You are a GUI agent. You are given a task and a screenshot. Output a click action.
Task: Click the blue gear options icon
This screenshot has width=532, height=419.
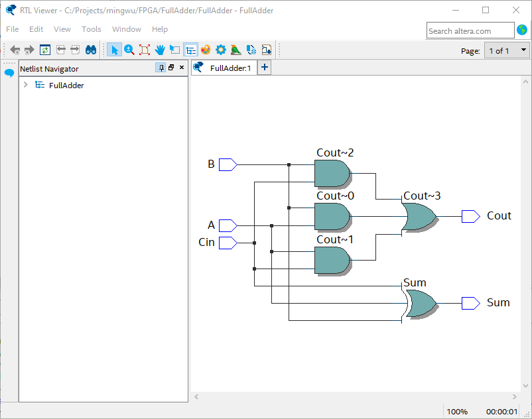click(x=221, y=50)
